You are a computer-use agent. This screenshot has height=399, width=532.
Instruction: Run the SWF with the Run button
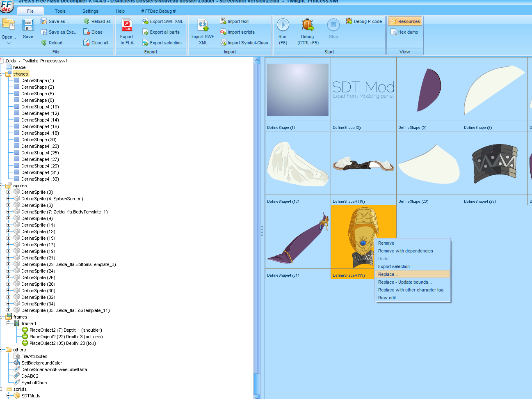click(x=283, y=25)
